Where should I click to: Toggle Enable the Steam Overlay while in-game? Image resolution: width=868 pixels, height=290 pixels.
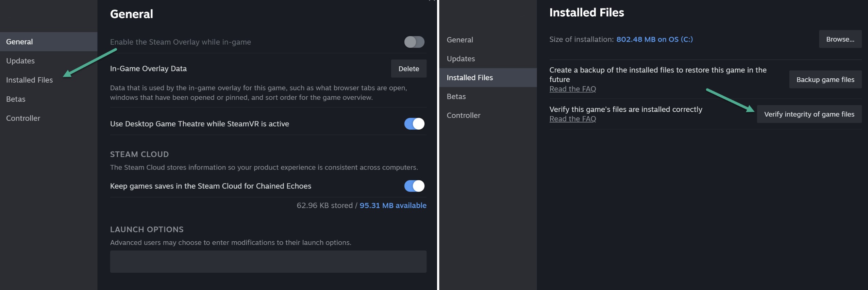point(414,42)
